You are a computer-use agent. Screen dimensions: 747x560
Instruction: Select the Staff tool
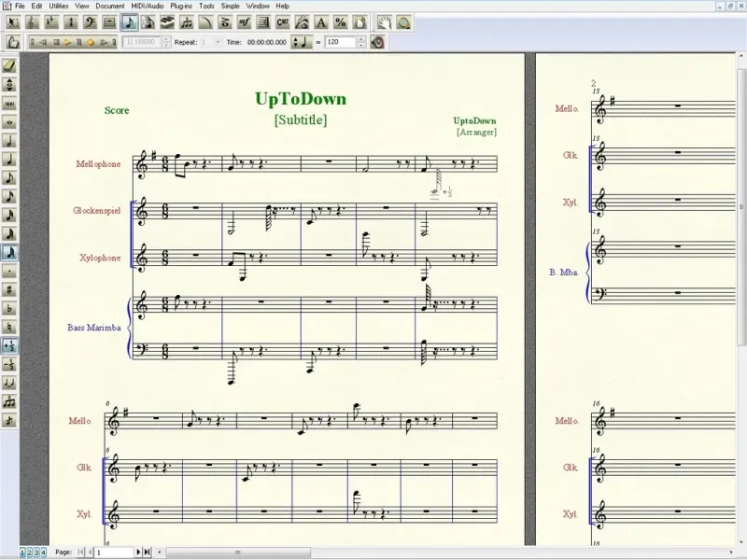pos(33,22)
